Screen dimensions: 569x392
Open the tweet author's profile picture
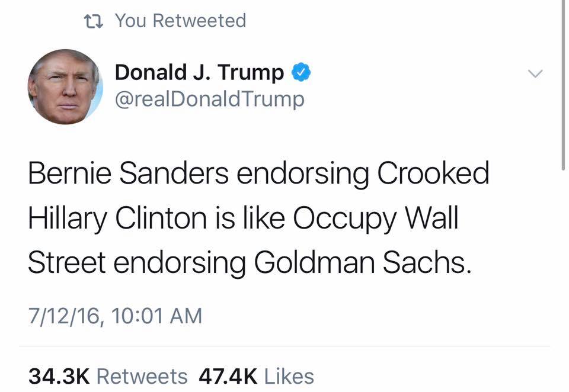65,86
